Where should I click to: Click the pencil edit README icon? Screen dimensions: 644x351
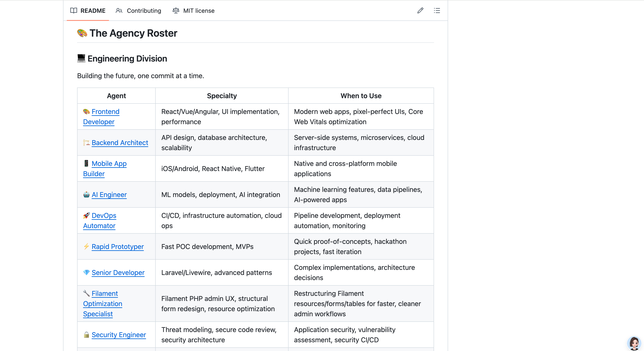[x=420, y=10]
